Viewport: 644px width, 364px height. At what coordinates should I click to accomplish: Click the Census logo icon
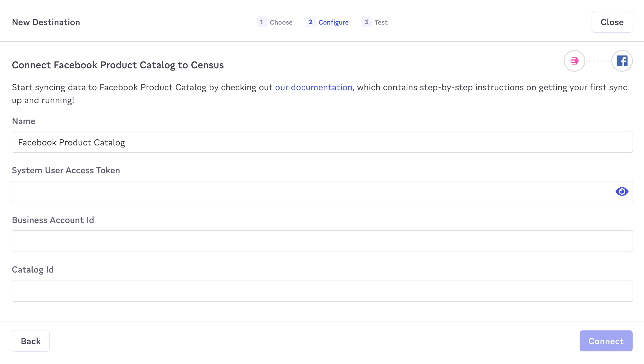click(x=574, y=61)
